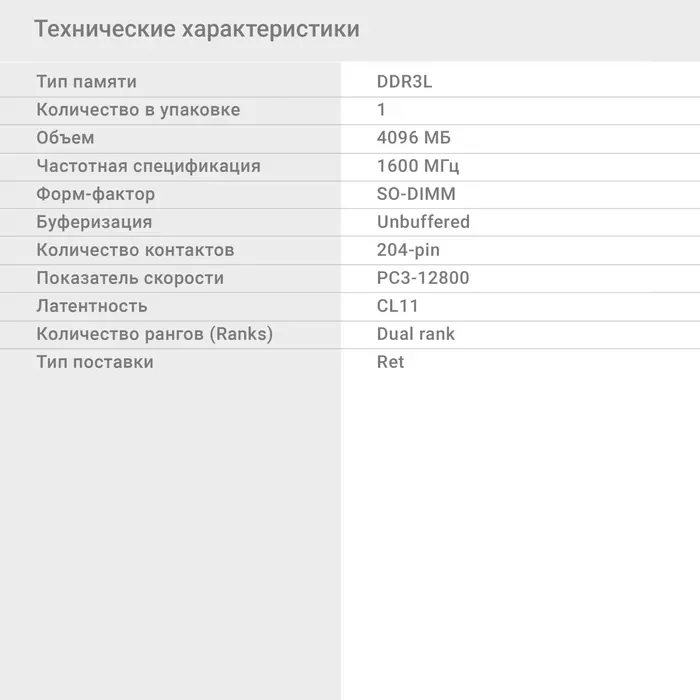The image size is (700, 700).
Task: Click the "Тип поставки" label
Action: [x=95, y=362]
